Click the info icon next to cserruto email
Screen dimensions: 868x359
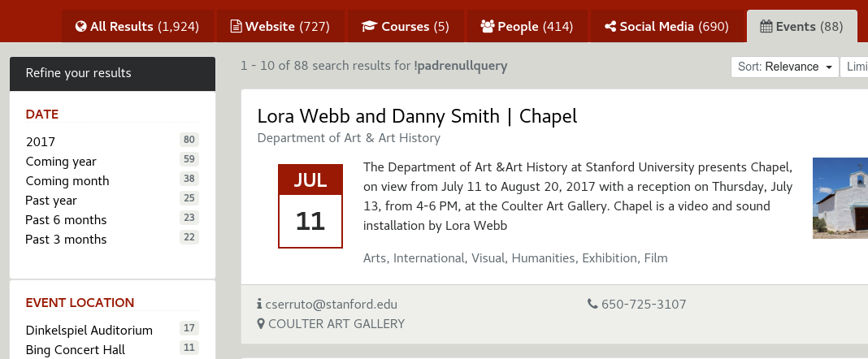coord(259,304)
